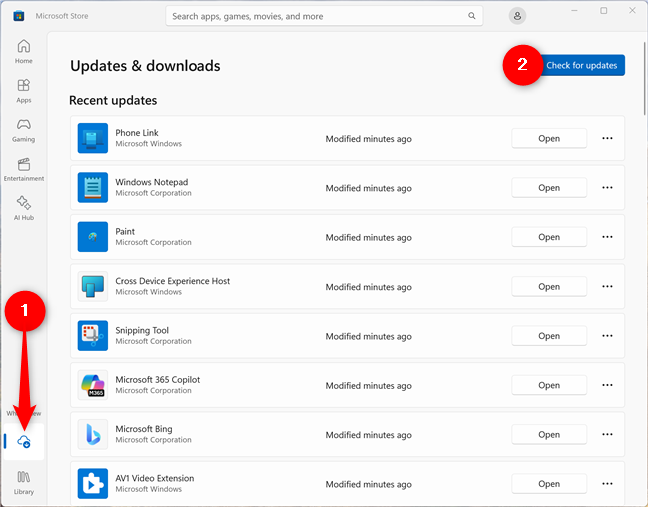Click the Phone Link app name
Image resolution: width=648 pixels, height=507 pixels.
tap(137, 133)
